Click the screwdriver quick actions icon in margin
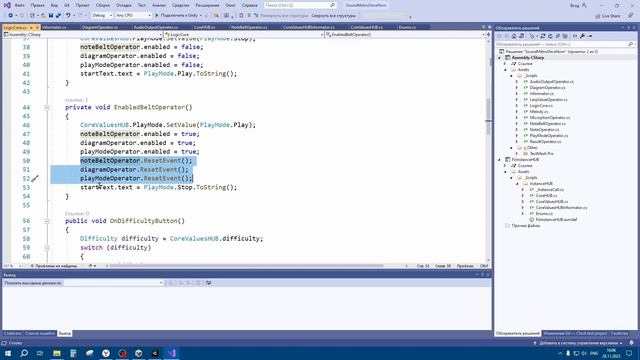 [35, 178]
